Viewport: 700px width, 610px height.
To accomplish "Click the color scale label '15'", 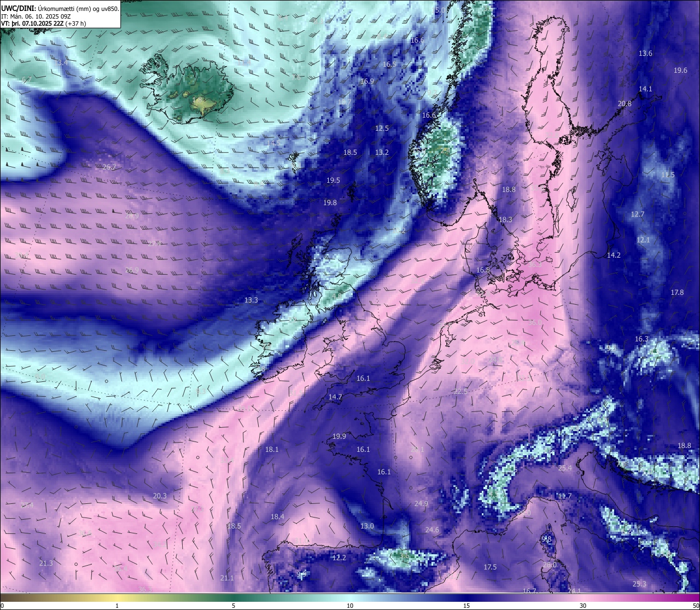I will tap(466, 606).
